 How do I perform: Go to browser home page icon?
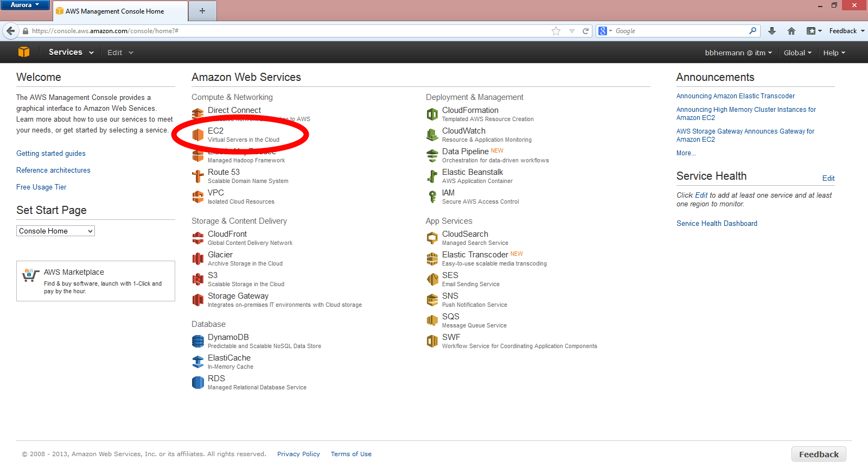point(792,31)
